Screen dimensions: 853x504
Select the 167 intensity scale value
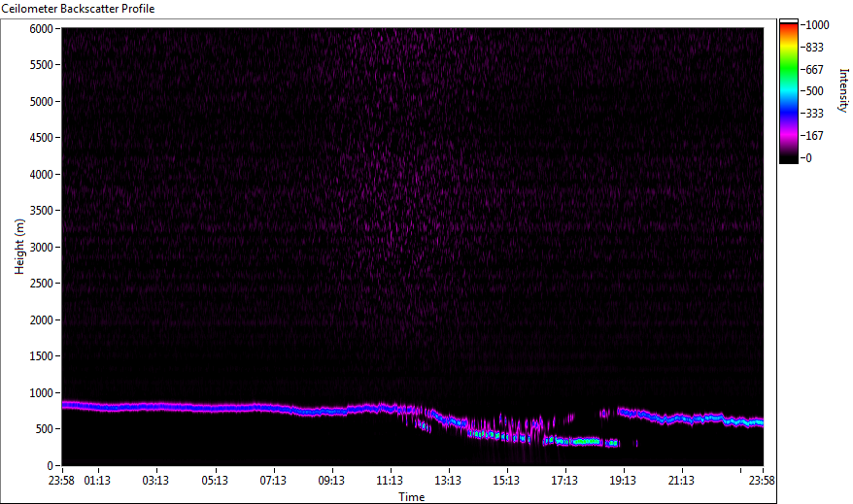tap(814, 136)
